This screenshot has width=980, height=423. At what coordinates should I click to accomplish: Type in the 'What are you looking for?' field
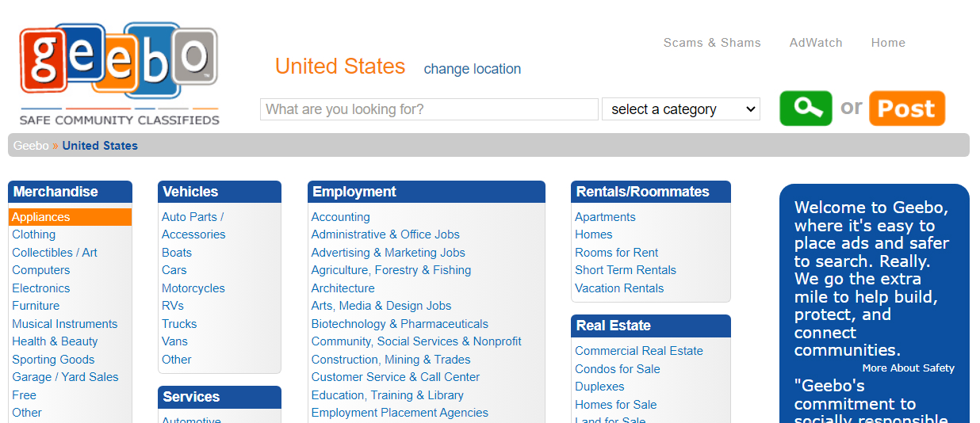pos(428,109)
